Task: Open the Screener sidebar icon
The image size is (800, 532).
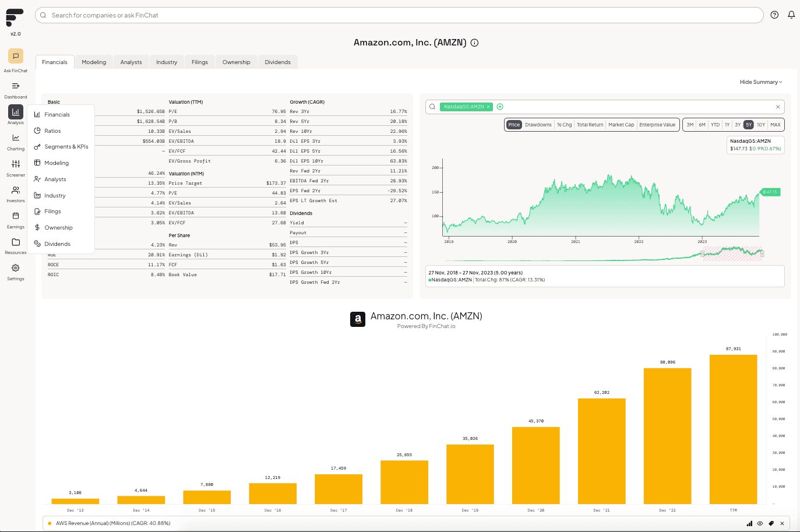Action: pyautogui.click(x=16, y=164)
